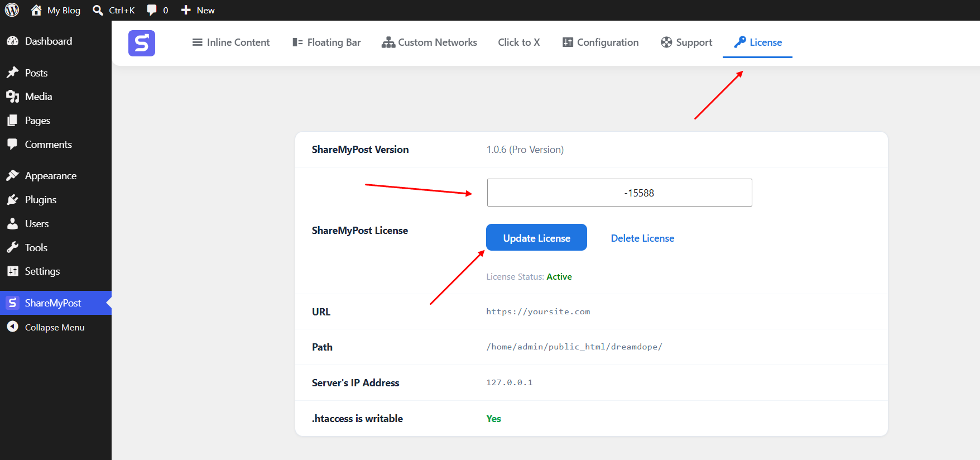Click the Plugins plug icon

point(12,200)
